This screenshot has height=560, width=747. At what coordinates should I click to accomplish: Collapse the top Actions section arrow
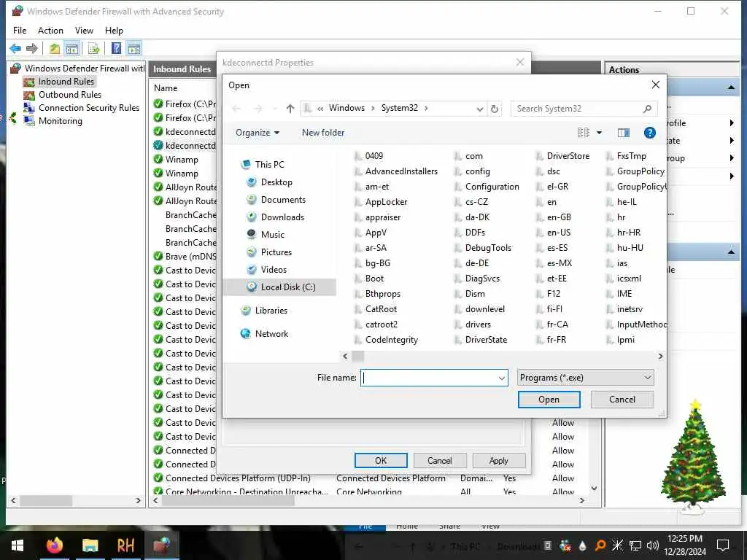tap(731, 87)
